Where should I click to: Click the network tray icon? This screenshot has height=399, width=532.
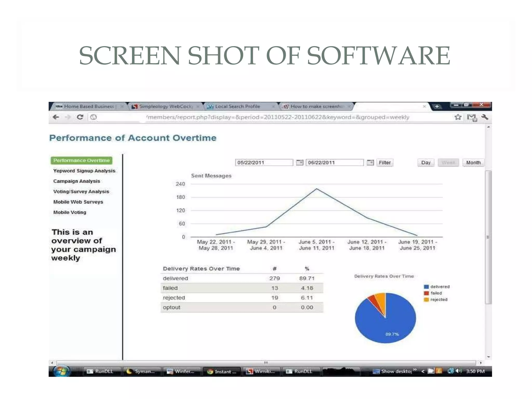[450, 371]
